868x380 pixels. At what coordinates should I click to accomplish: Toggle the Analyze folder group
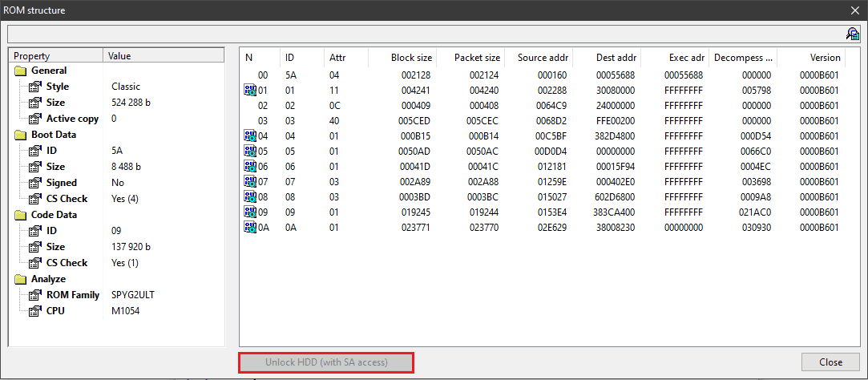[x=20, y=279]
